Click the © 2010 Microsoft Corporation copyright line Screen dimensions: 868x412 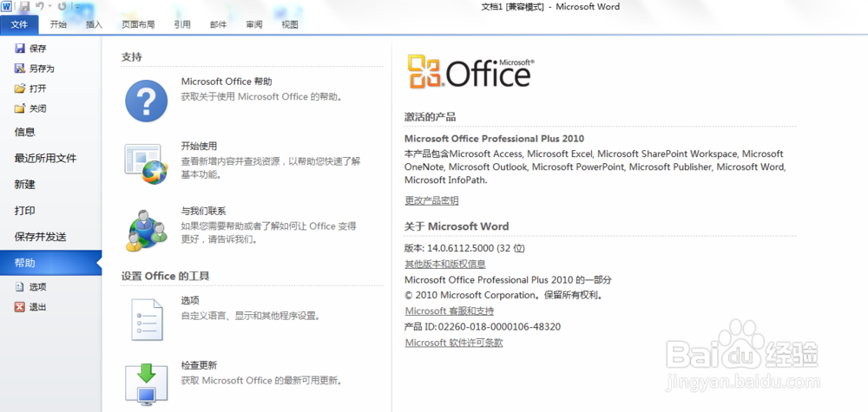pos(503,295)
